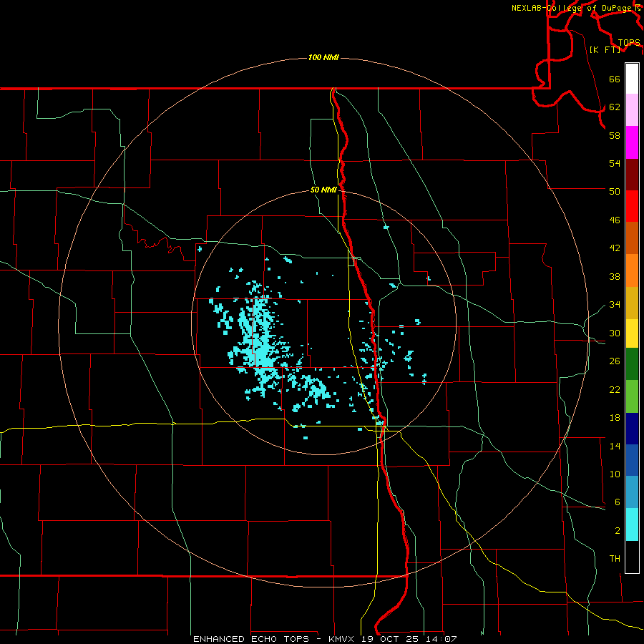Click the legend value "58"
The width and height of the screenshot is (644, 644).
(x=615, y=135)
